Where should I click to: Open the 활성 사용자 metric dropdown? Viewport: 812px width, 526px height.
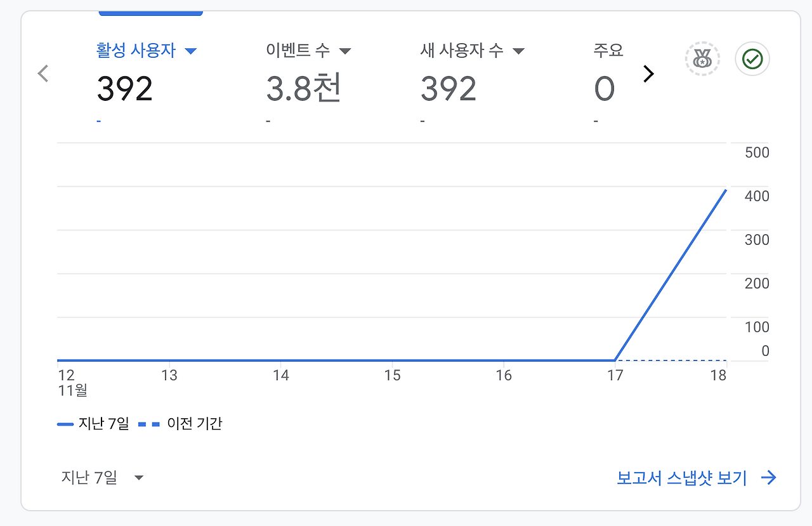tap(191, 50)
